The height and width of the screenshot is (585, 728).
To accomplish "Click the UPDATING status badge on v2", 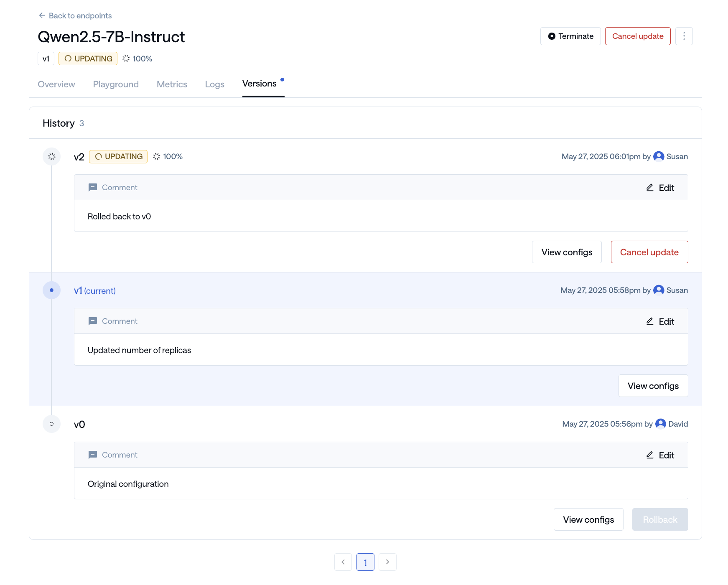I will 118,156.
